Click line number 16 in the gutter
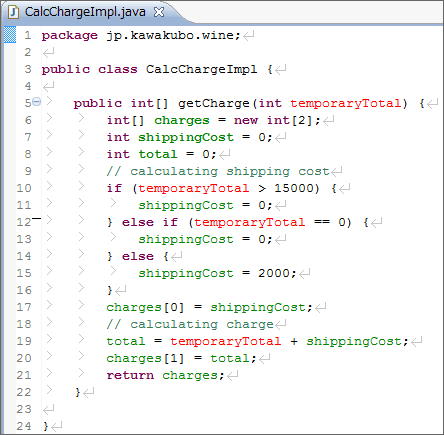444x435 pixels. [x=24, y=290]
